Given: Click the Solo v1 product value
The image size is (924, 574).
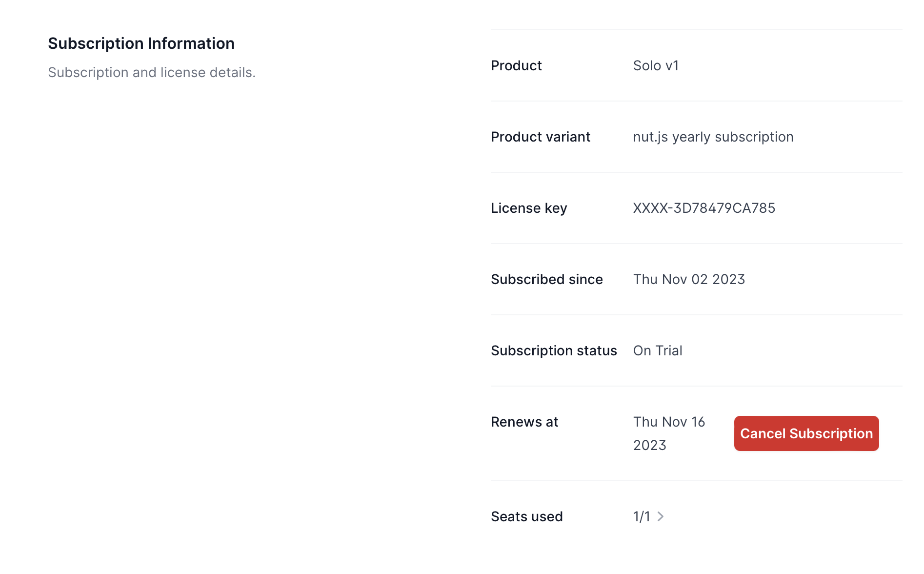Looking at the screenshot, I should tap(656, 65).
